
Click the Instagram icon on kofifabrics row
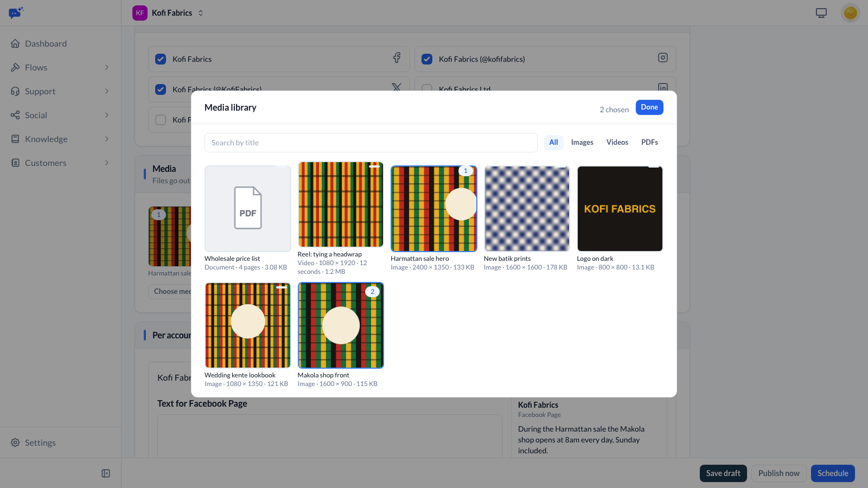(x=663, y=57)
